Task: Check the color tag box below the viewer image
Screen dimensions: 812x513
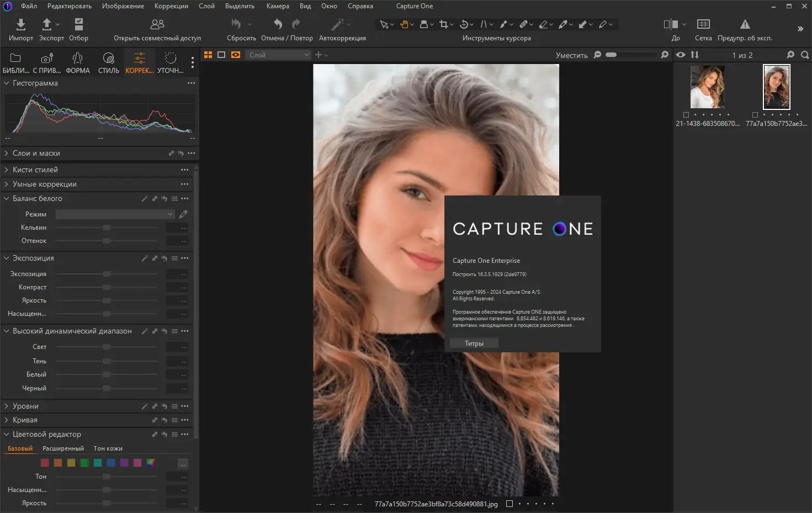Action: point(510,504)
